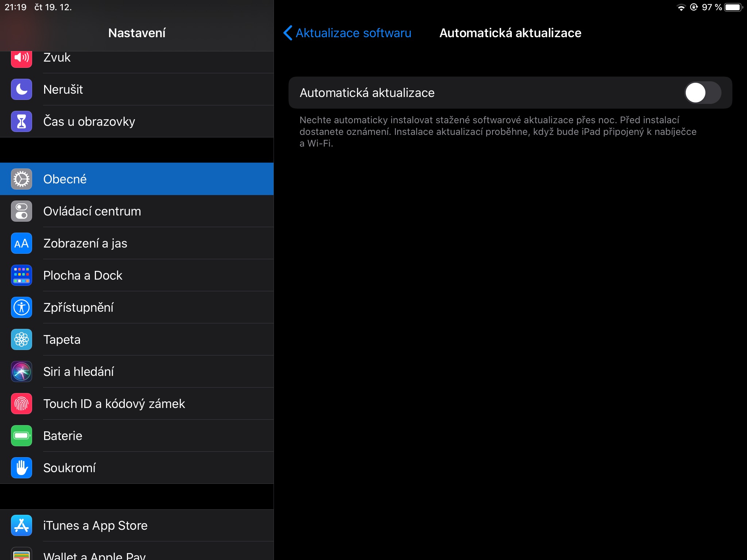The image size is (747, 560).
Task: Open Baterie settings
Action: pyautogui.click(x=63, y=436)
